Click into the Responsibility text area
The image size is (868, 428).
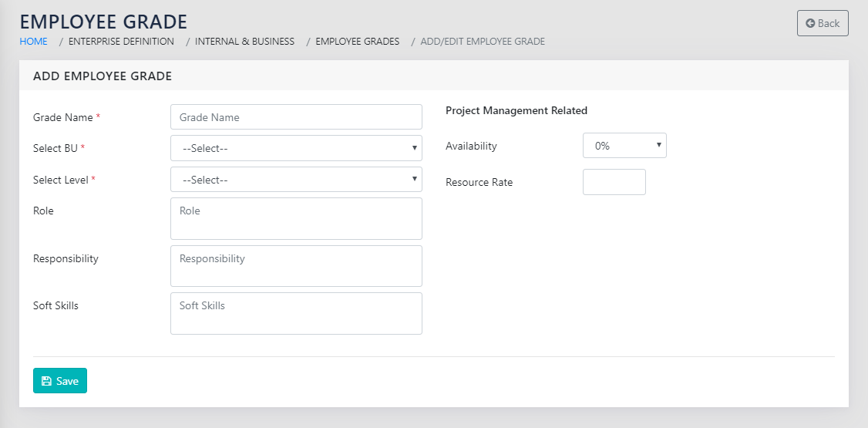click(x=296, y=266)
